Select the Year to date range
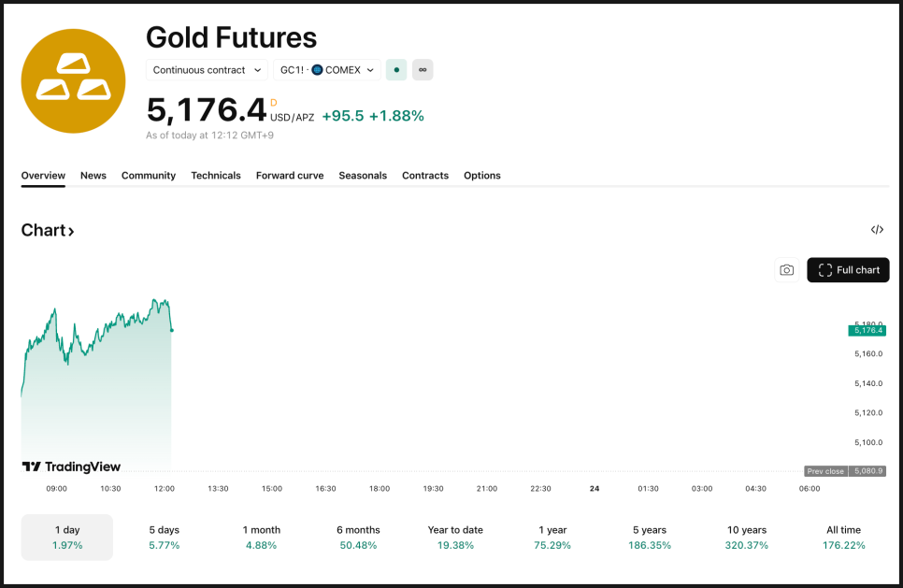Image resolution: width=903 pixels, height=588 pixels. (455, 538)
